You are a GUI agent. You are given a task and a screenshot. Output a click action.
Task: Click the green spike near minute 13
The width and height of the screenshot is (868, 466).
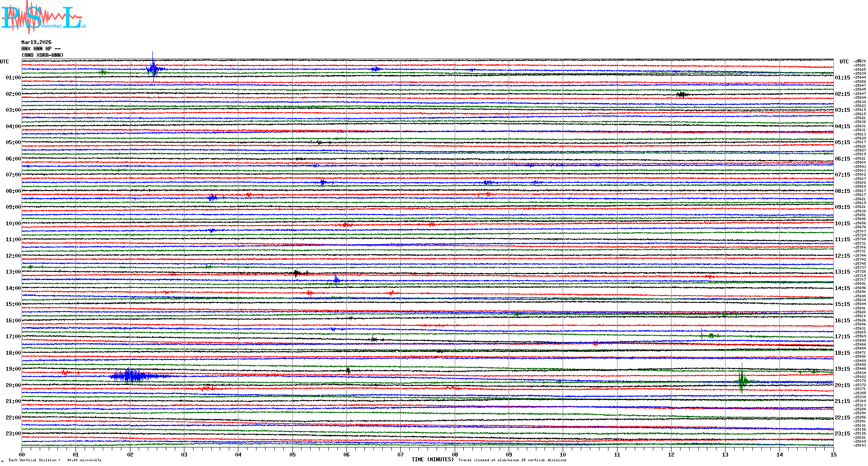pos(742,380)
